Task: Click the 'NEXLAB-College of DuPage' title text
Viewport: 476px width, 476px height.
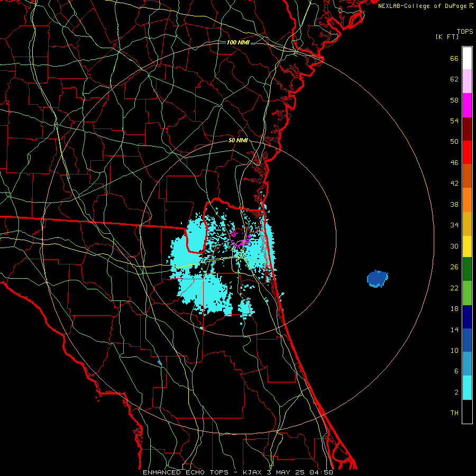Action: coord(422,6)
